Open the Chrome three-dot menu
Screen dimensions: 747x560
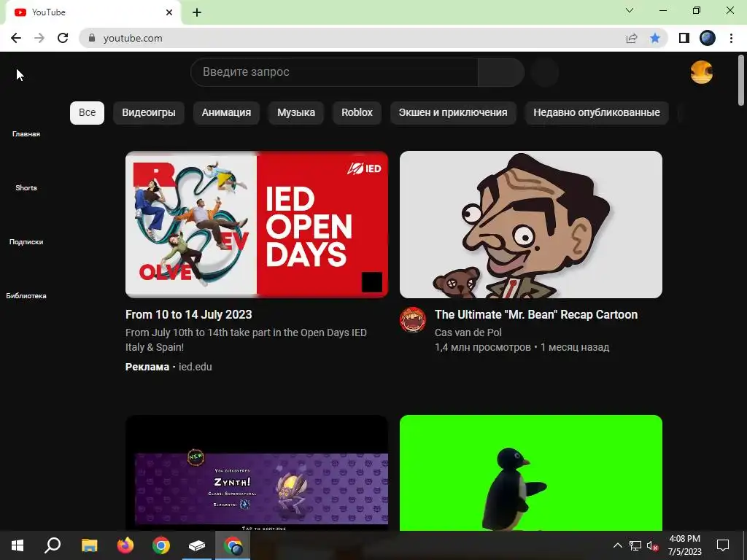pos(731,38)
